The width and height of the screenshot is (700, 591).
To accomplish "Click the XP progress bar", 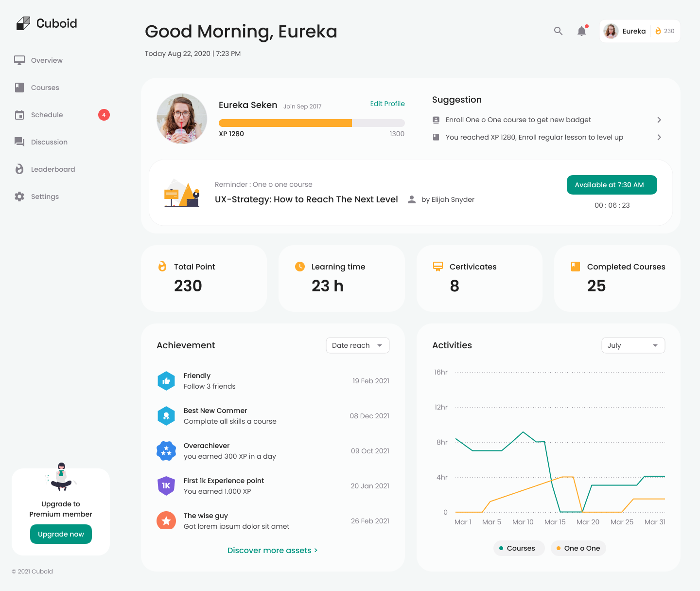I will 312,123.
